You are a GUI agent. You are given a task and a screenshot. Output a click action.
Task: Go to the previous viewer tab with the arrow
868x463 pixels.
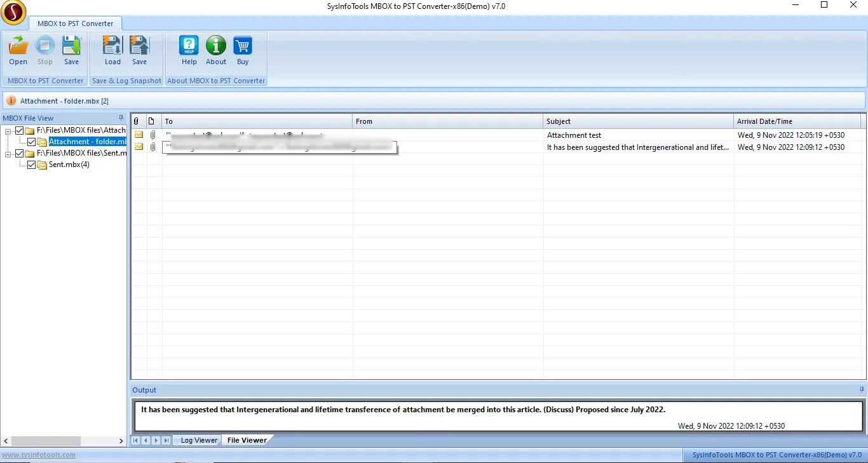point(146,440)
